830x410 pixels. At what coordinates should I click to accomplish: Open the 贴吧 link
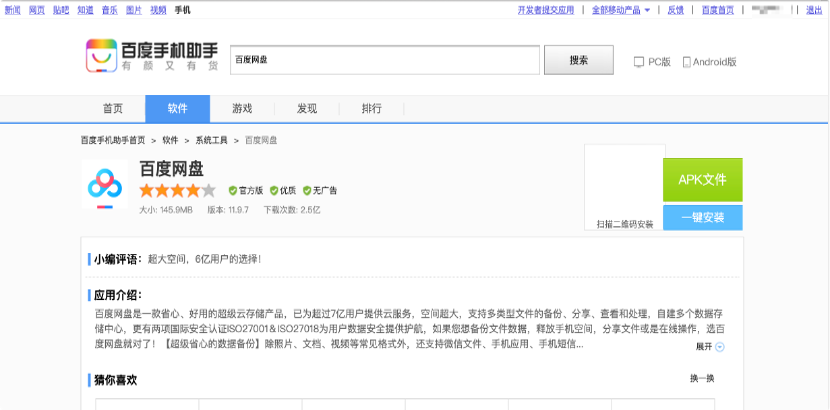click(x=61, y=10)
